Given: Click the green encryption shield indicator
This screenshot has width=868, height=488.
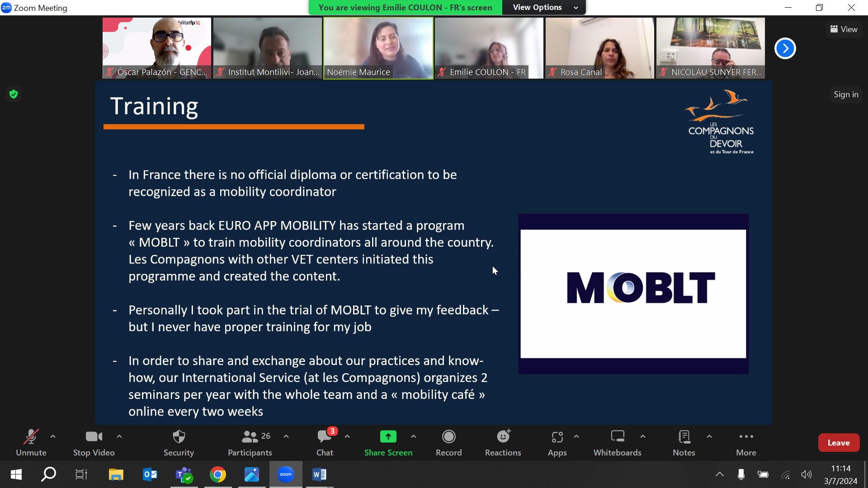Looking at the screenshot, I should [x=14, y=94].
